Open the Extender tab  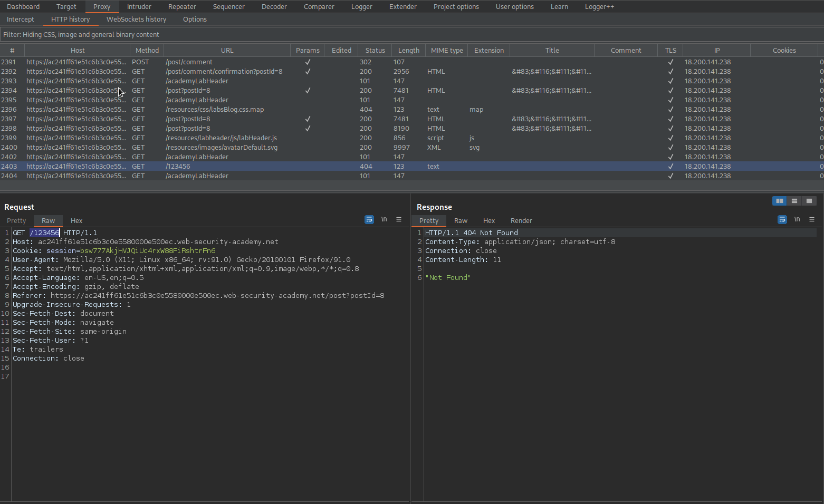pos(403,6)
